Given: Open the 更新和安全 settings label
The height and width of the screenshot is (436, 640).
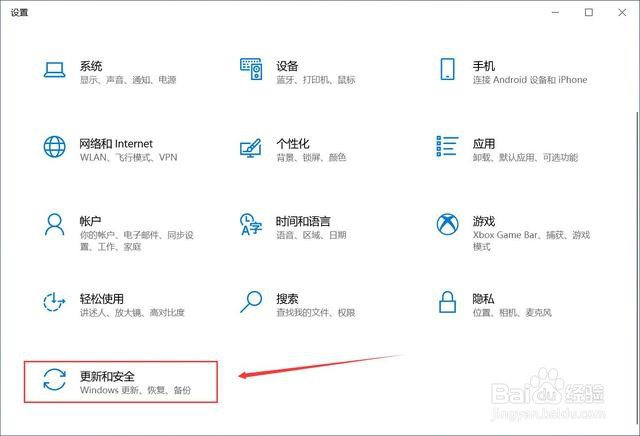Looking at the screenshot, I should point(107,376).
